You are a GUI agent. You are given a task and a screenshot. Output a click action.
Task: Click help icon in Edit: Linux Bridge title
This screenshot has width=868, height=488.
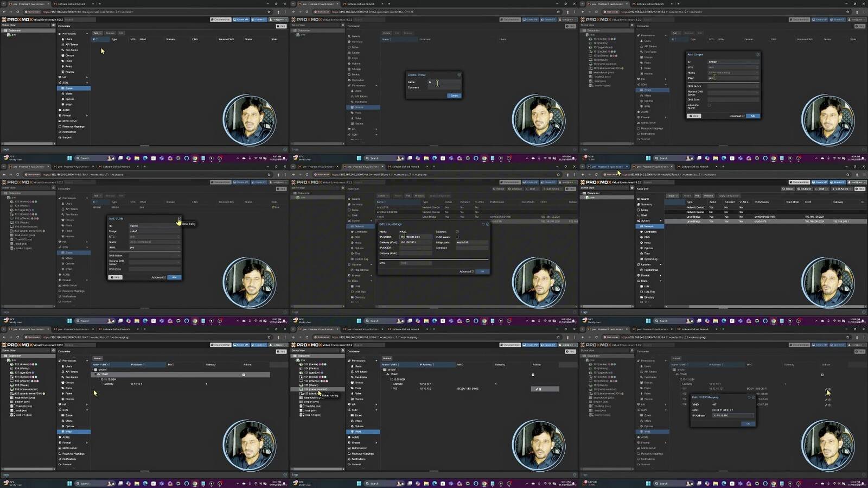(487, 224)
